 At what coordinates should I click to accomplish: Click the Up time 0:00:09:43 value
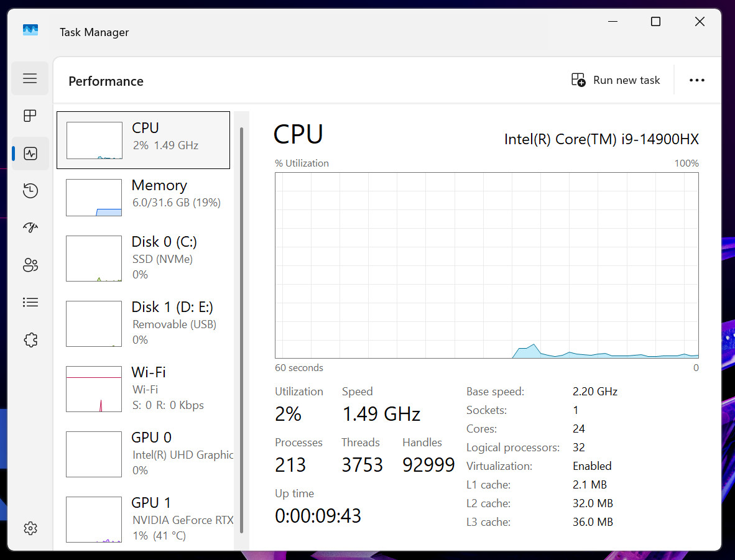(x=318, y=516)
